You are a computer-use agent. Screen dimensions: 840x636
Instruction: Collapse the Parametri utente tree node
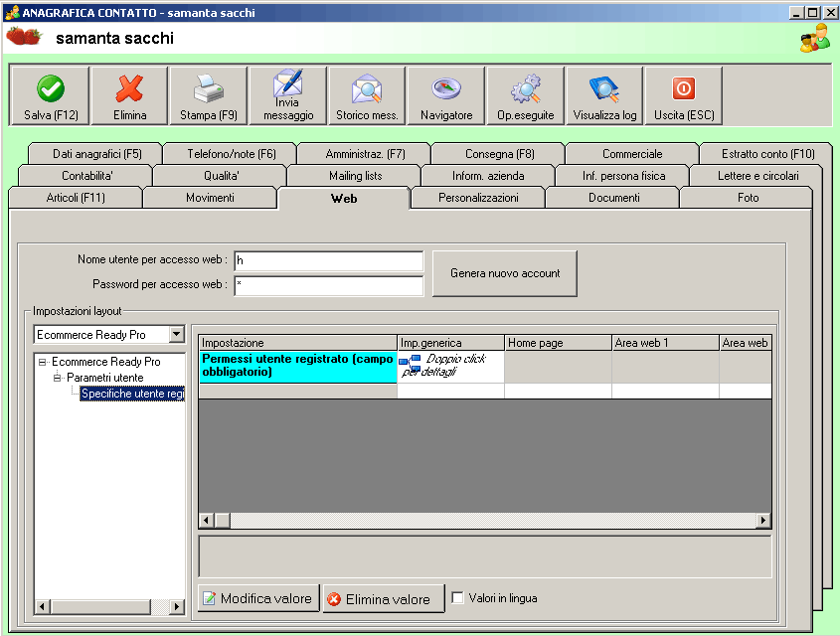58,379
